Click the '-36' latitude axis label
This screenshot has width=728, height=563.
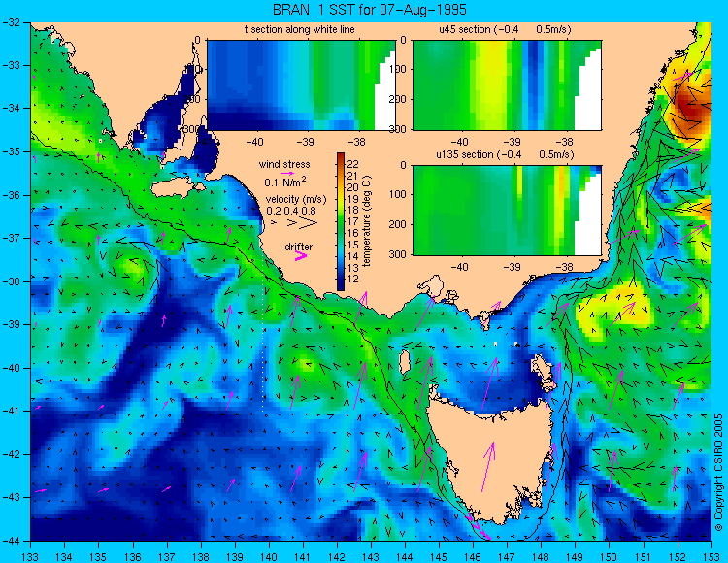11,195
